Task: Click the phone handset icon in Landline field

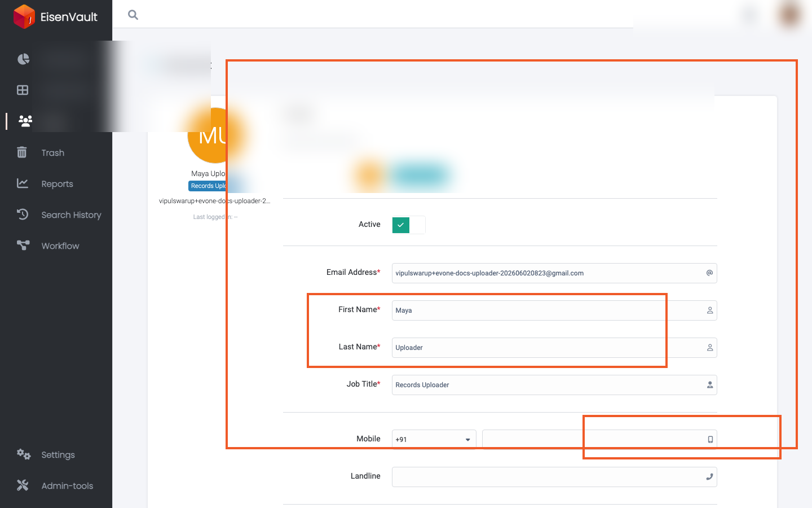Action: pos(709,477)
